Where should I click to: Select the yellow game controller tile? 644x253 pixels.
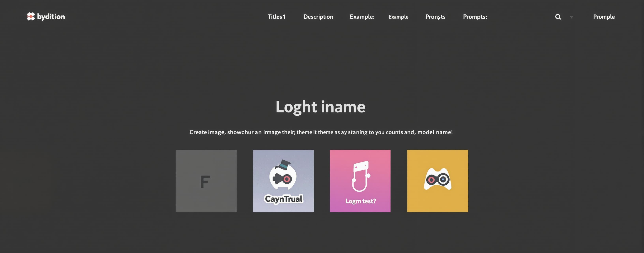437,181
